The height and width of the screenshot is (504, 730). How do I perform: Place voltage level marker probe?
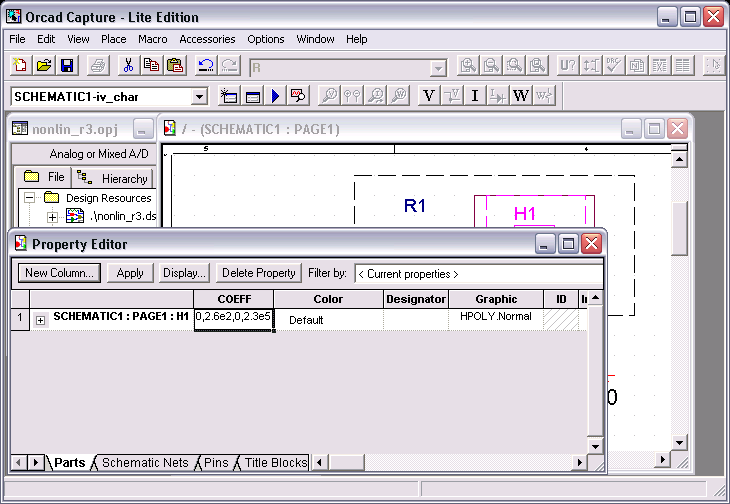[x=329, y=96]
